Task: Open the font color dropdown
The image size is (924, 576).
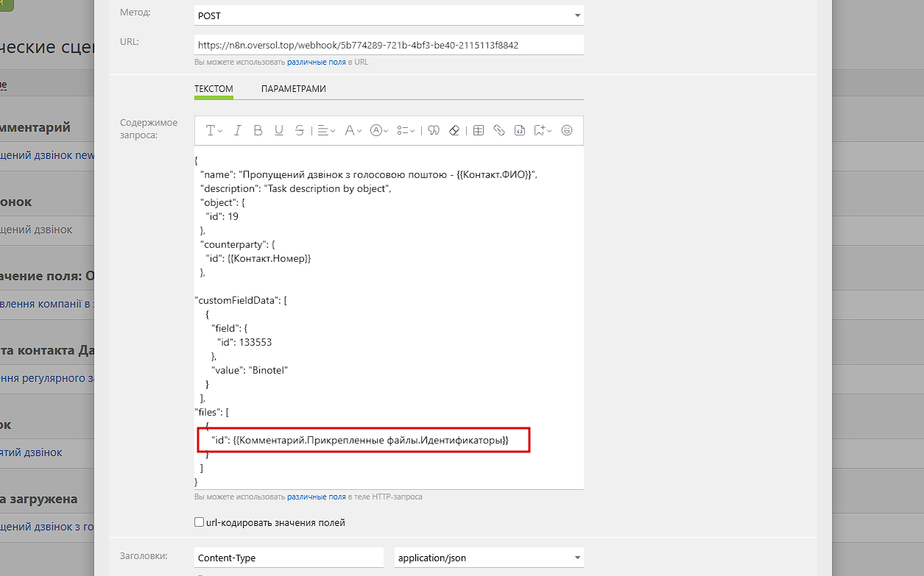Action: coord(353,130)
